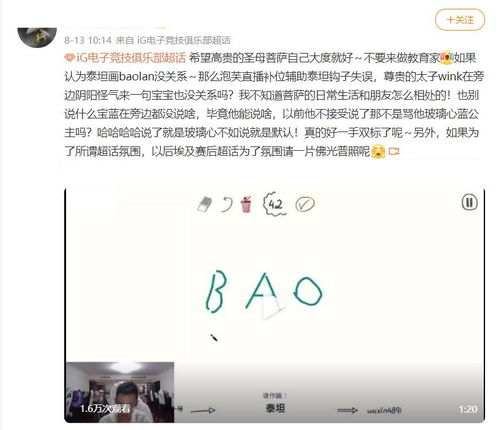Open the orange iG电子竞技俱乐部超话 topic link
Screen dimensions: 500x430
point(131,58)
